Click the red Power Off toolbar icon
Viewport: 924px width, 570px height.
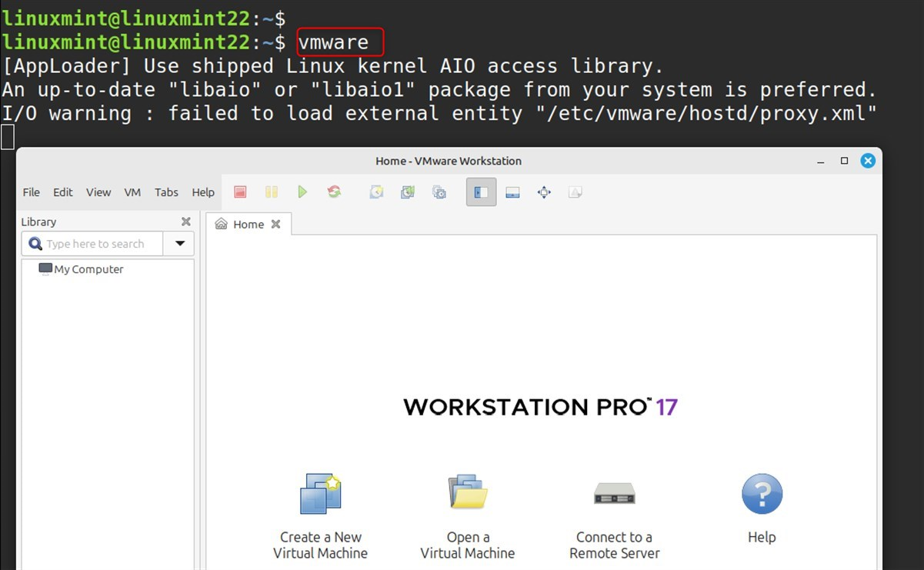coord(240,192)
